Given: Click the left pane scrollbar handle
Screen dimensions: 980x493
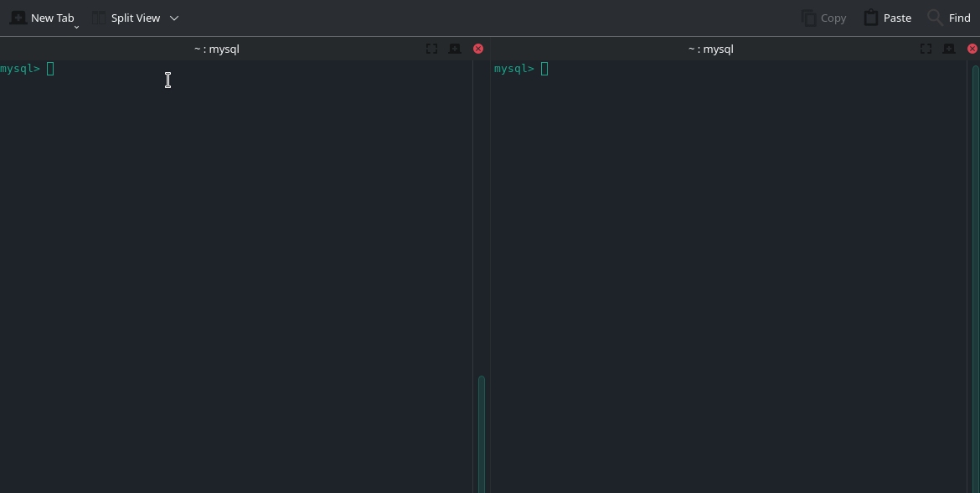Looking at the screenshot, I should (x=482, y=434).
